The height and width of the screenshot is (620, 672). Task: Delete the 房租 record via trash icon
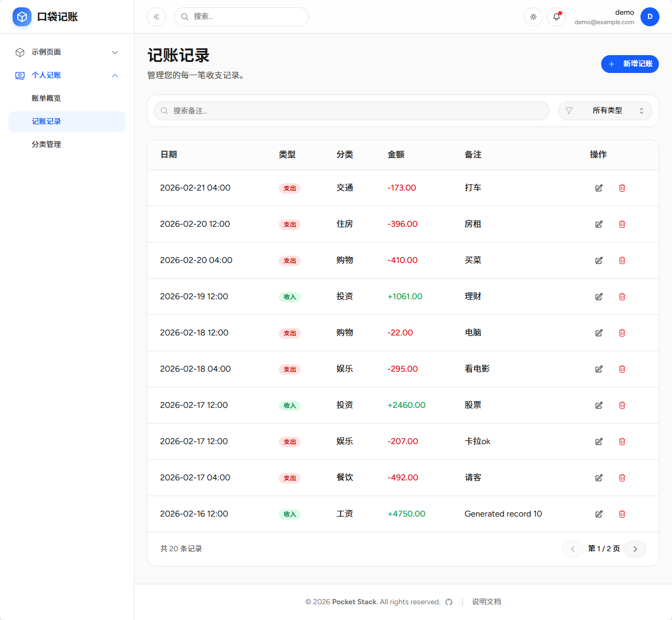(622, 224)
